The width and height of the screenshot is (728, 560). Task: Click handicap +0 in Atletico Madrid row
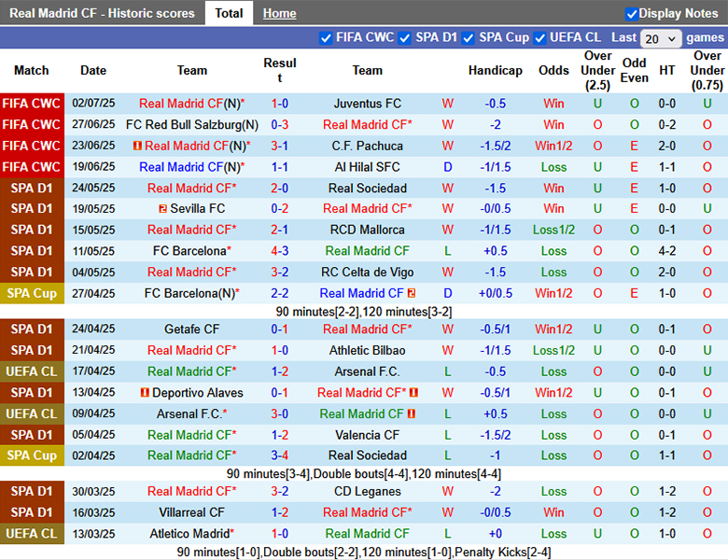pos(495,534)
